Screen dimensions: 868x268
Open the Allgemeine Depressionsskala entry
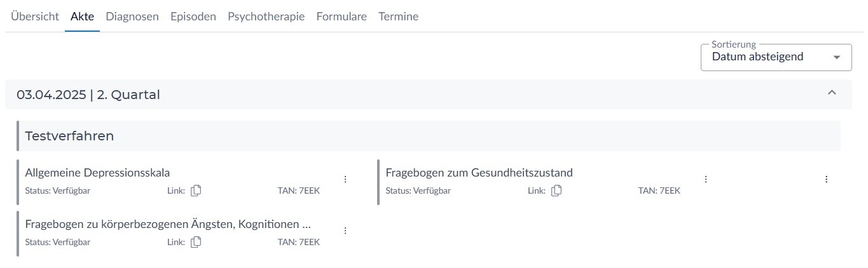pyautogui.click(x=97, y=172)
